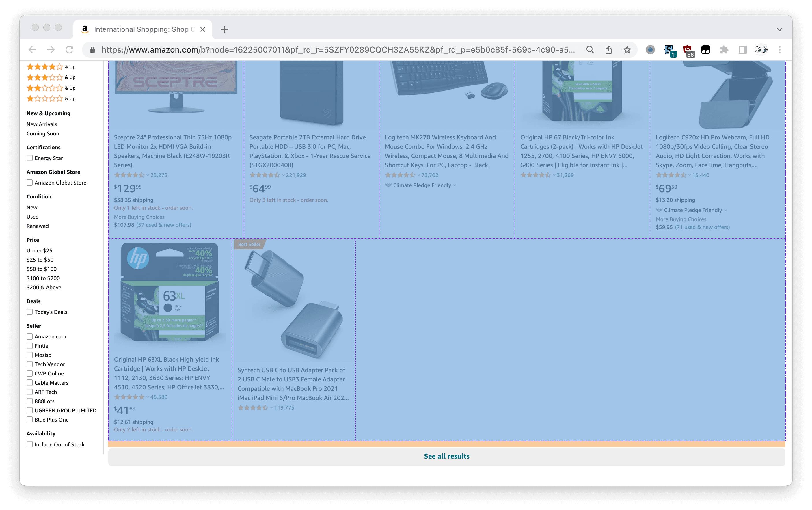Click See all results button
Screen dimensions: 812x510
446,456
